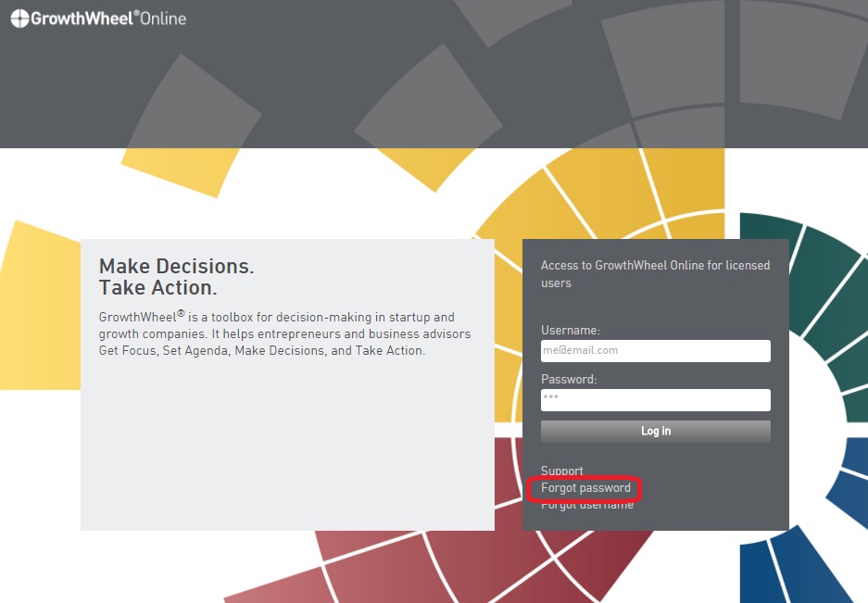Screen dimensions: 868x603
Task: Focus the Password input field
Action: click(x=656, y=400)
